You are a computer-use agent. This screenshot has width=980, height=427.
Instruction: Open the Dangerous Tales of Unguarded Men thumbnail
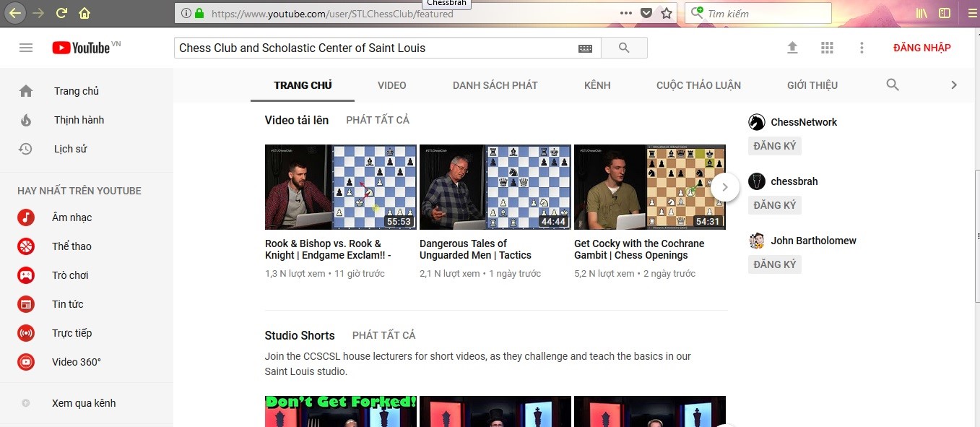[495, 187]
